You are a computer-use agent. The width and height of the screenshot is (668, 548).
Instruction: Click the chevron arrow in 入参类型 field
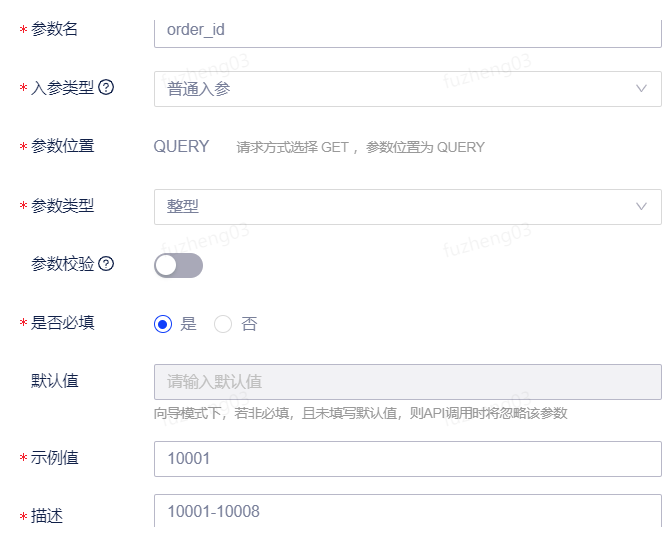pyautogui.click(x=641, y=89)
